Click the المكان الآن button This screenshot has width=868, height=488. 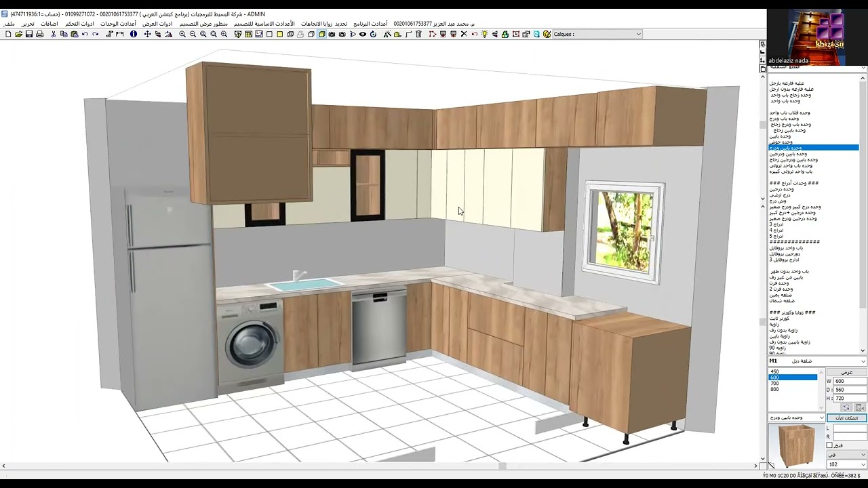[847, 418]
